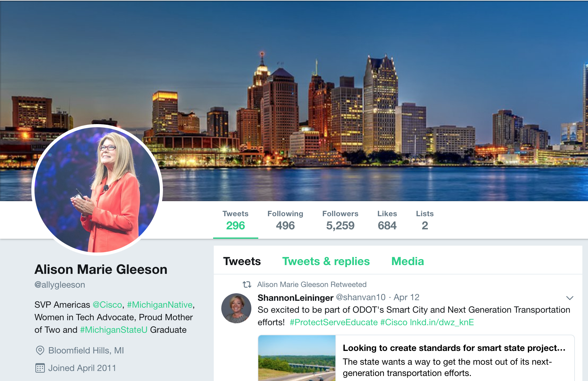
Task: Open Alison Marie Gleeson's profile picture
Action: coord(97,190)
